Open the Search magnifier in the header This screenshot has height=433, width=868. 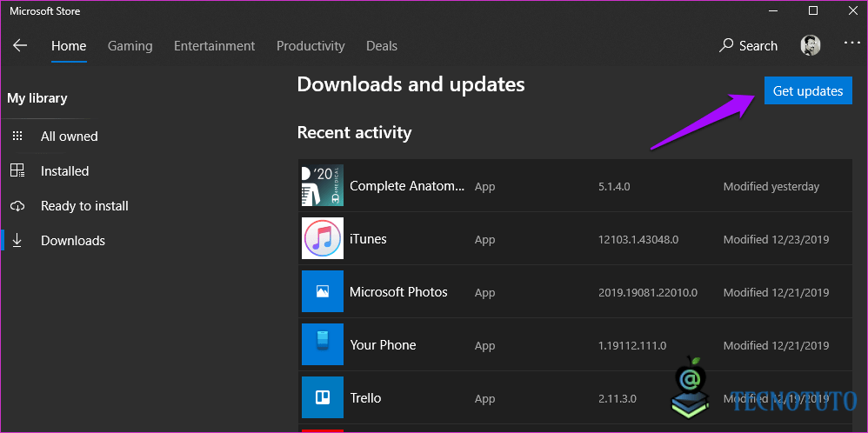[726, 45]
